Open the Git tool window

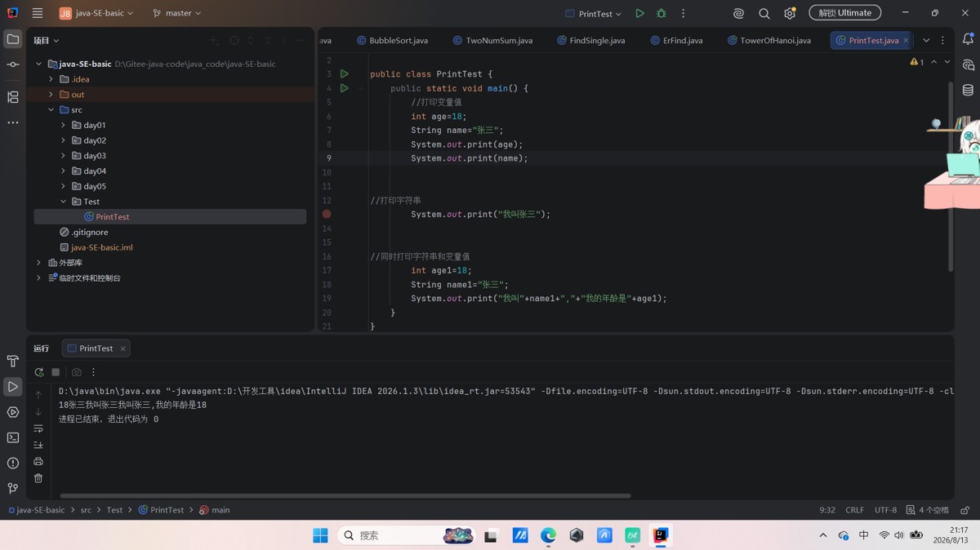13,488
